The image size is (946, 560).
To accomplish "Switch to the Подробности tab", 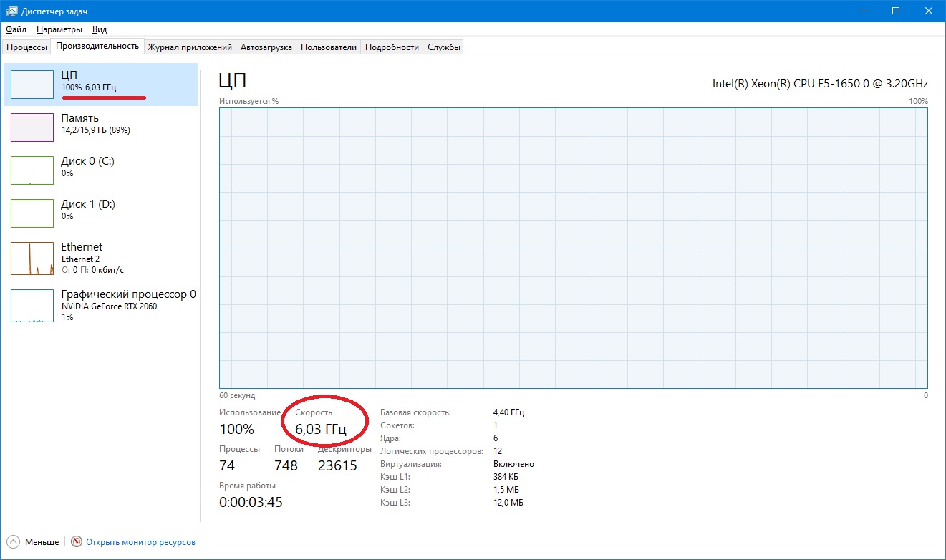I will [392, 47].
